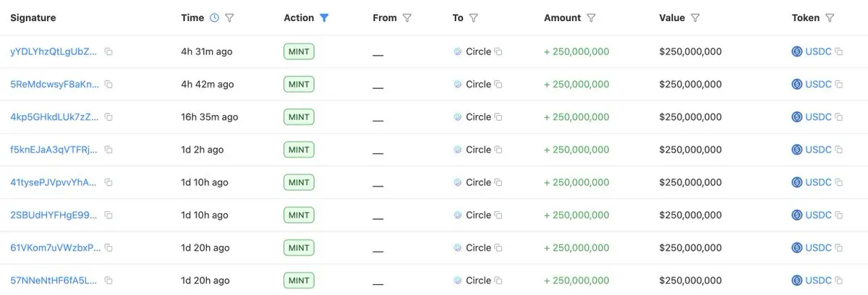The width and height of the screenshot is (868, 295).
Task: Copy the 61VKom7uVWzbxP signature
Action: [x=109, y=248]
